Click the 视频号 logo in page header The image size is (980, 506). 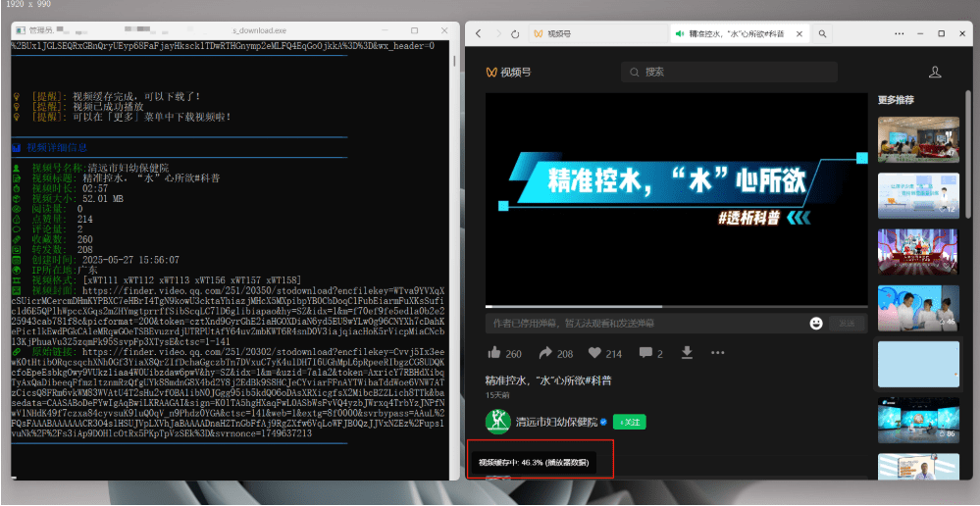click(506, 72)
